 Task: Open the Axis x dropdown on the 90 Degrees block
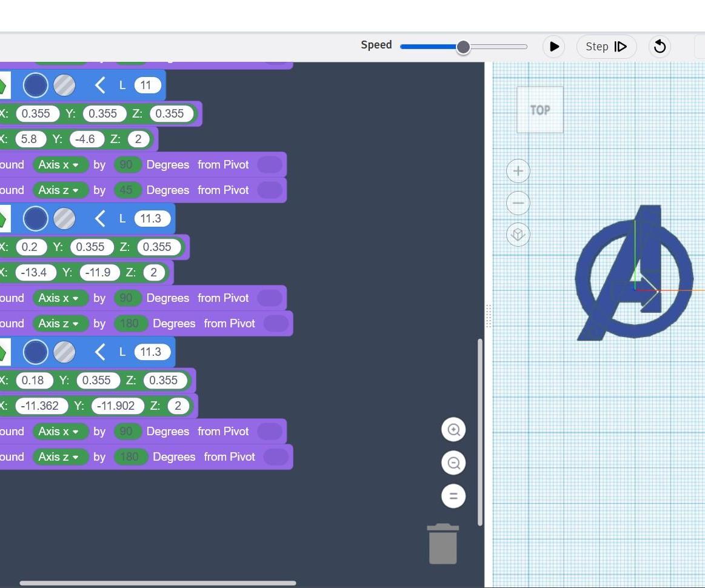coord(61,164)
